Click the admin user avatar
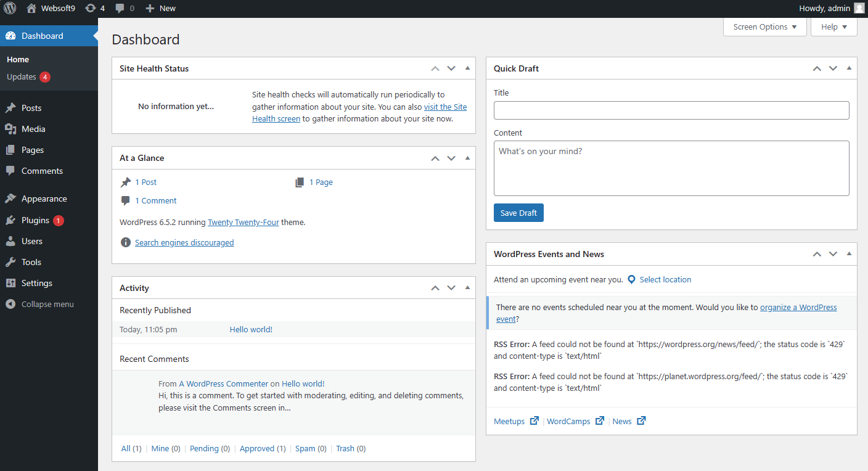868x471 pixels. [x=859, y=8]
